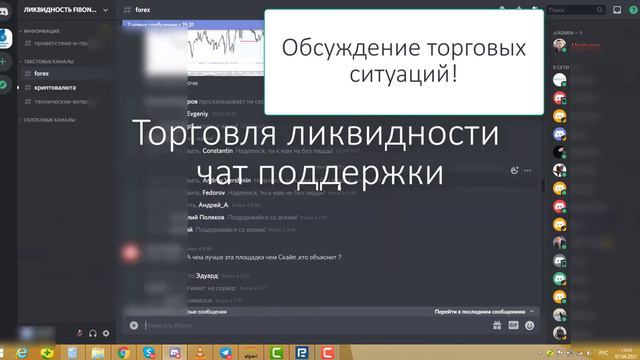
Task: Click the username Fedorov in chat
Action: (213, 192)
